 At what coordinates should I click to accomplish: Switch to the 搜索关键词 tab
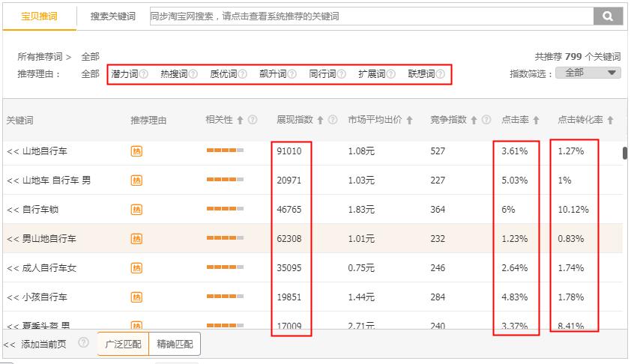[113, 16]
